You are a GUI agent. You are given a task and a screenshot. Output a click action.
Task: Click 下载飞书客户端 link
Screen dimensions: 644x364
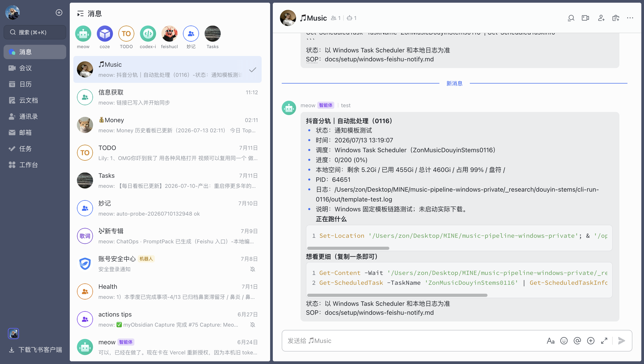36,350
